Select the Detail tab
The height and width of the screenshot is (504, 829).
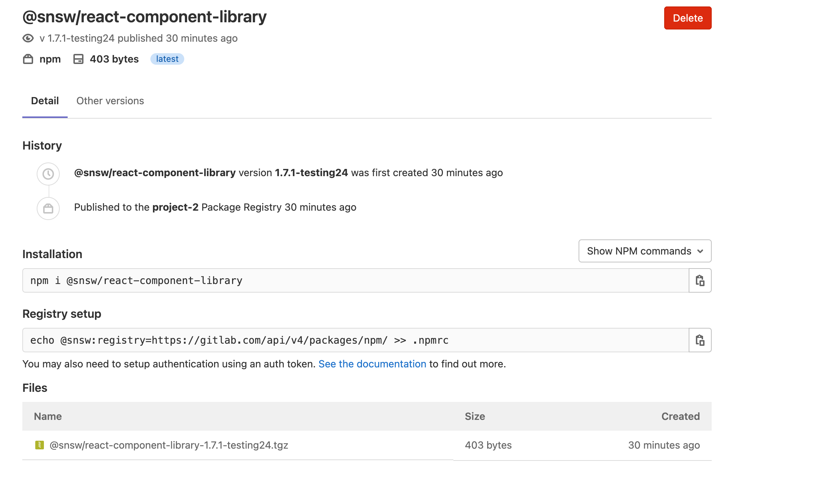tap(45, 101)
